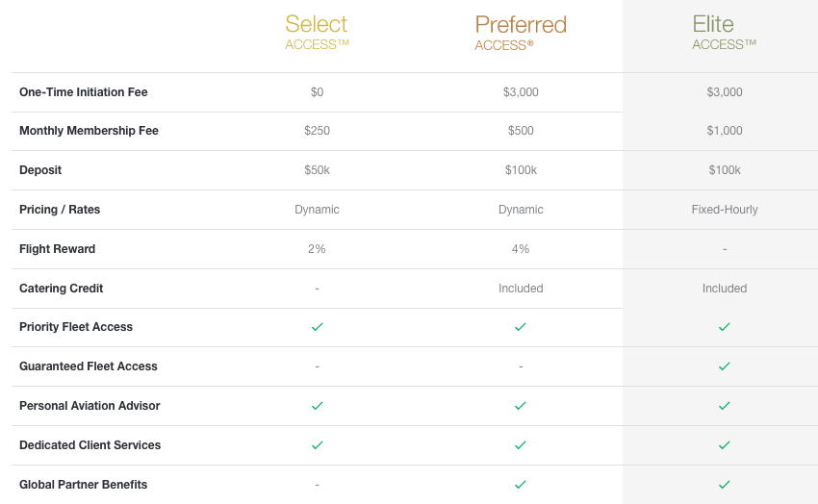Viewport: 818px width, 504px height.
Task: Click Elite's Fixed-Hourly pricing value
Action: tap(725, 210)
